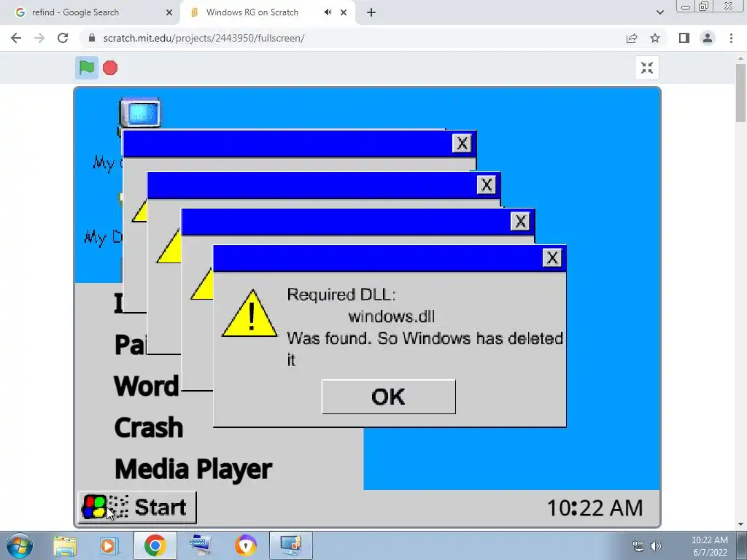Open the Chrome profile menu
The height and width of the screenshot is (560, 747).
click(x=708, y=38)
